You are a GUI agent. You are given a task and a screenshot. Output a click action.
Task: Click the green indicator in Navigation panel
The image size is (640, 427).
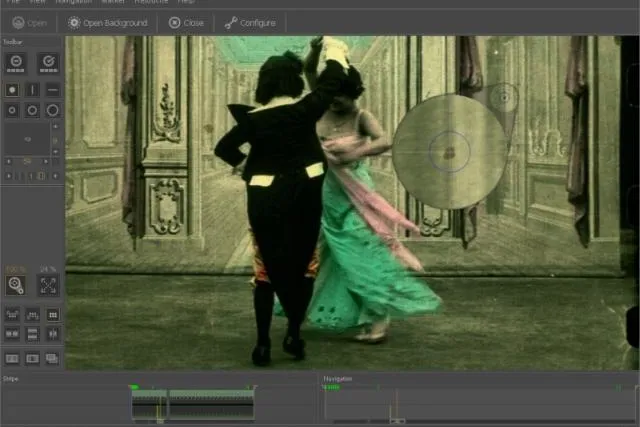click(331, 387)
